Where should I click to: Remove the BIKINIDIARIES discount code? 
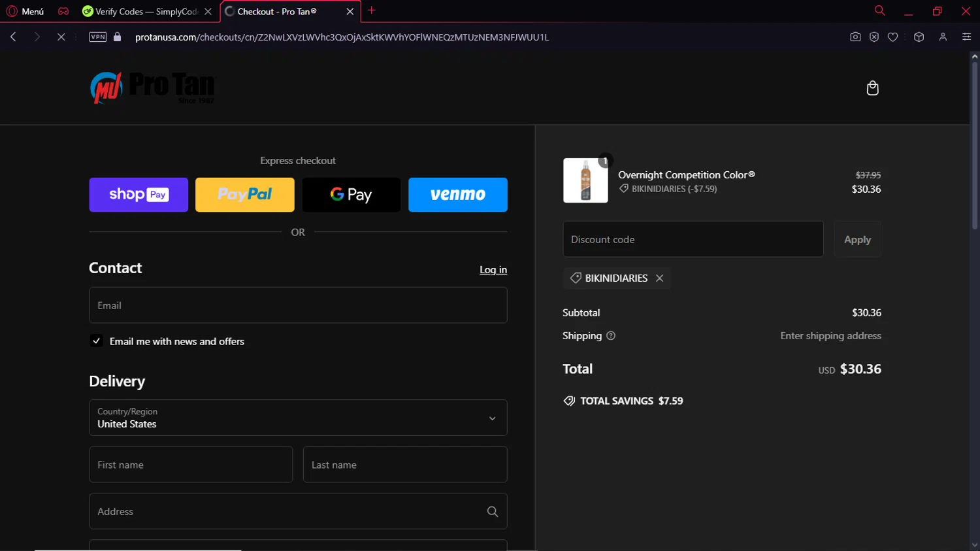click(x=660, y=278)
